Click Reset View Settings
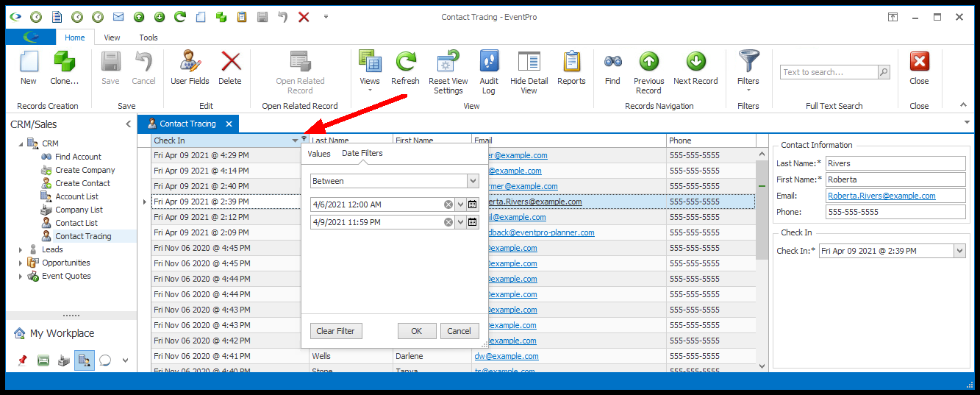The height and width of the screenshot is (395, 980). coord(448,73)
